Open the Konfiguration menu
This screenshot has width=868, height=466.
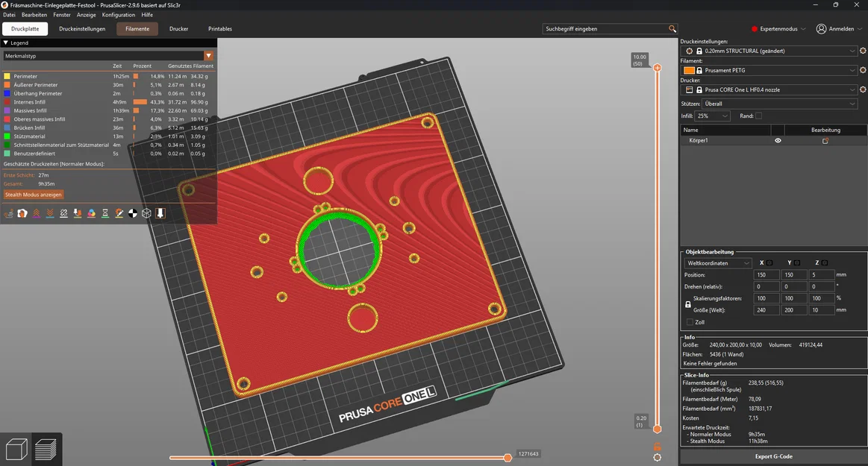(119, 15)
